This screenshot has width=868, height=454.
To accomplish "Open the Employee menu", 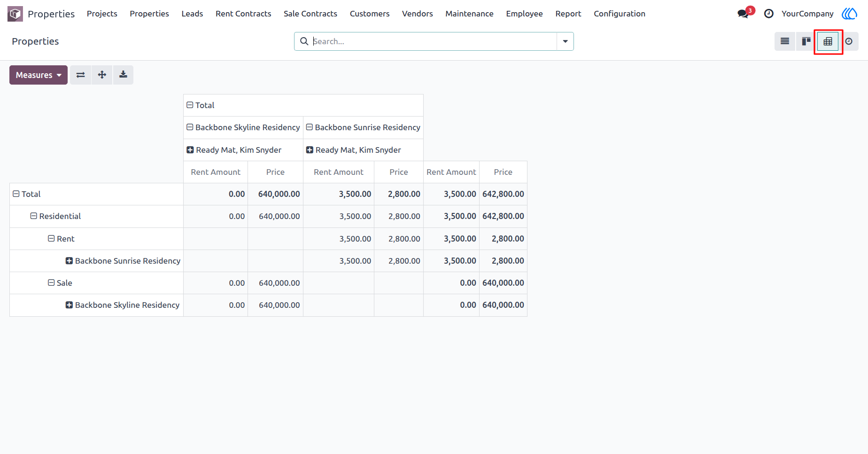I will (x=524, y=14).
